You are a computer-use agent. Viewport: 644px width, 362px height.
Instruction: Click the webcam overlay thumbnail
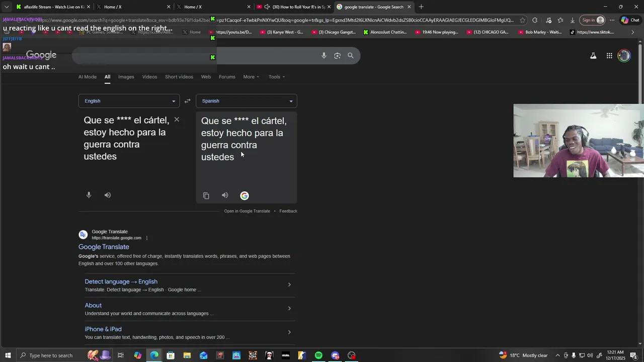[x=579, y=141]
